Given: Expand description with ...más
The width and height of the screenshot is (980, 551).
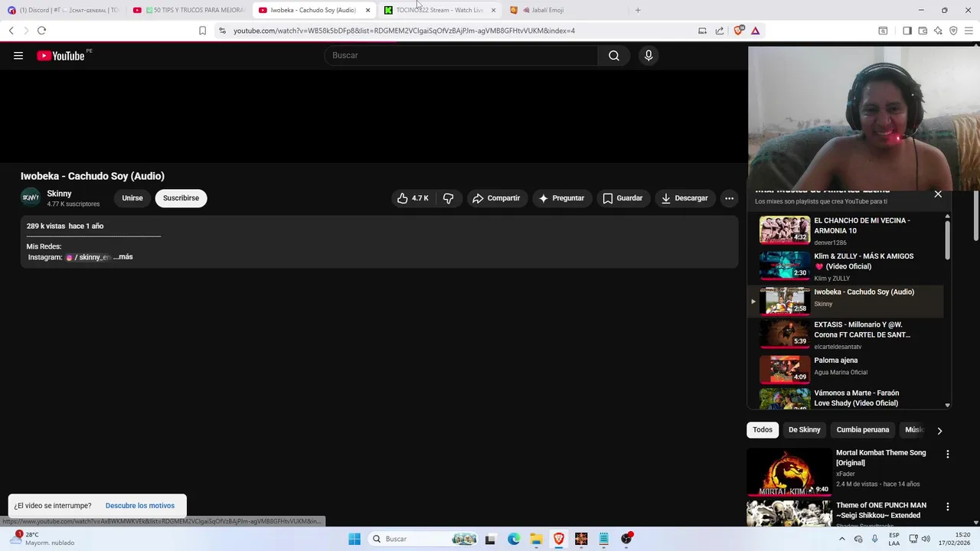Looking at the screenshot, I should [x=123, y=257].
